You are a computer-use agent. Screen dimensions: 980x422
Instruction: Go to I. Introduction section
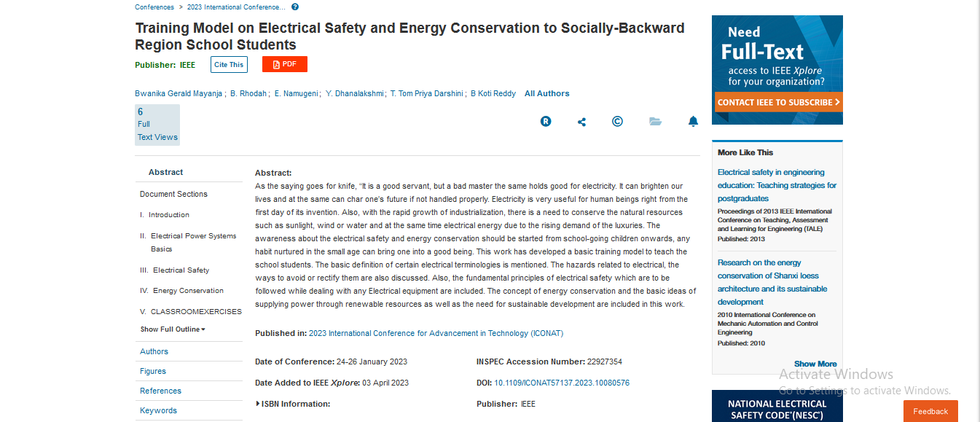coord(168,215)
